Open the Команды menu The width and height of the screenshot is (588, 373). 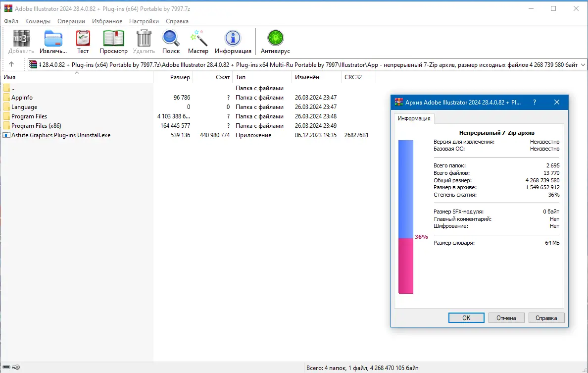(38, 21)
